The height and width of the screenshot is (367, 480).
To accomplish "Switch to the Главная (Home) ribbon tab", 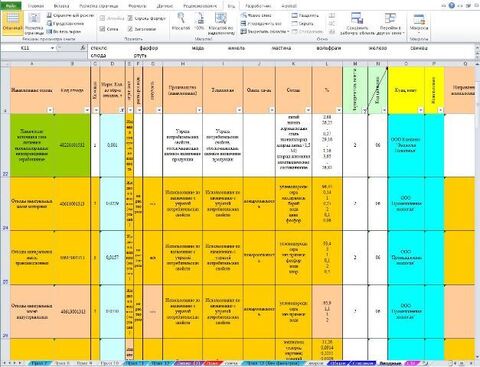I will (x=36, y=6).
